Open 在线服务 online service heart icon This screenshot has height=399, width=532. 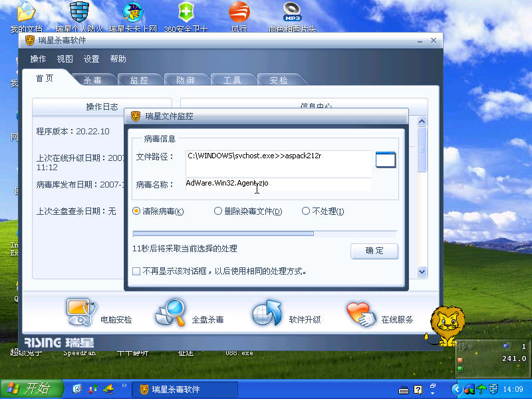(361, 314)
